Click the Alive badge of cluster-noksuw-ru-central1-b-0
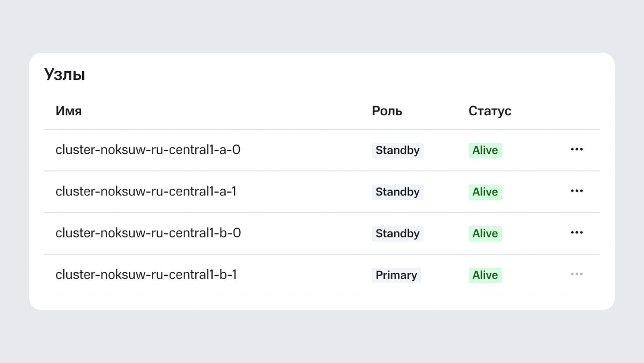Image resolution: width=644 pixels, height=363 pixels. [485, 233]
